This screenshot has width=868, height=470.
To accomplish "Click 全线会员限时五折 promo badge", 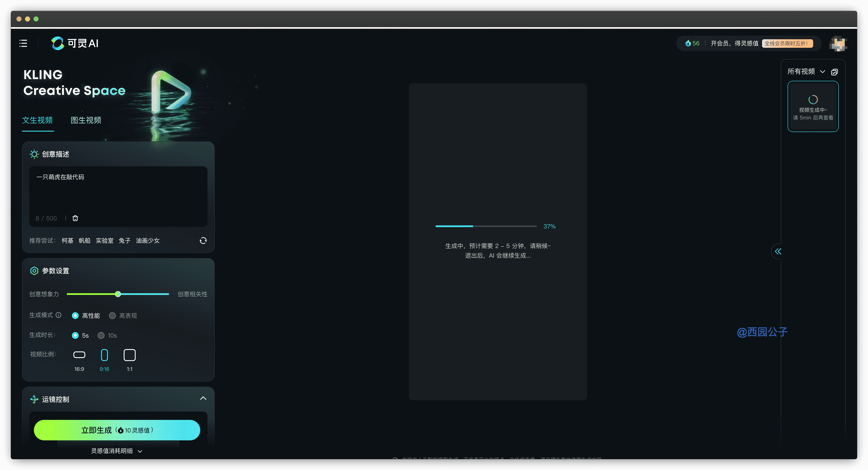I will pyautogui.click(x=787, y=43).
